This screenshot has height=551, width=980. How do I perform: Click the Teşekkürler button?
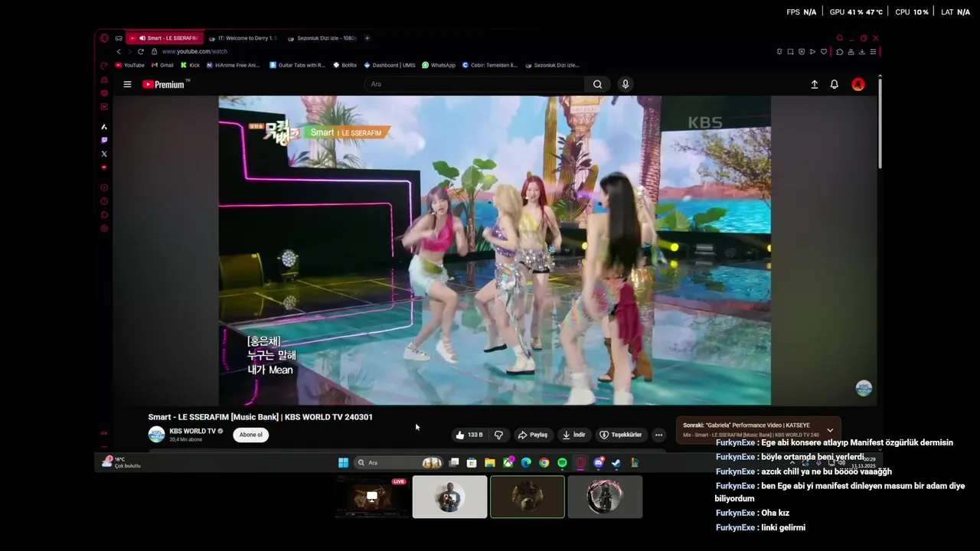621,435
